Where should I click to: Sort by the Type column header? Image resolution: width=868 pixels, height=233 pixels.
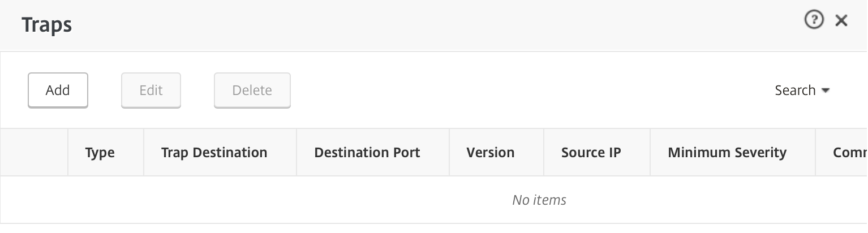click(x=100, y=152)
